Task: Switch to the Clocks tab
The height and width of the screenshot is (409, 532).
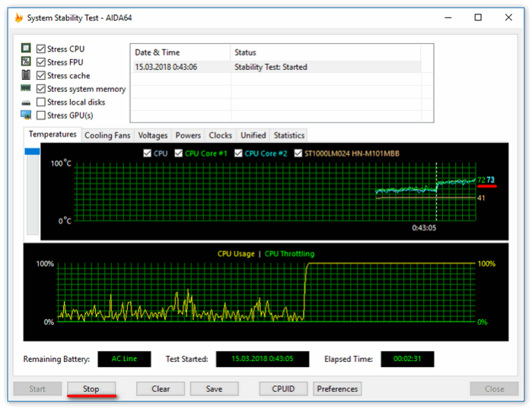Action: pos(220,135)
